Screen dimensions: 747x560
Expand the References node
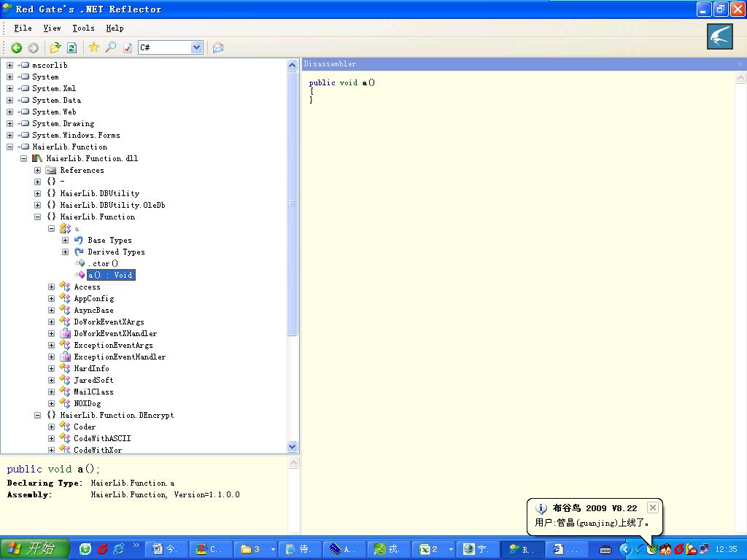(38, 171)
